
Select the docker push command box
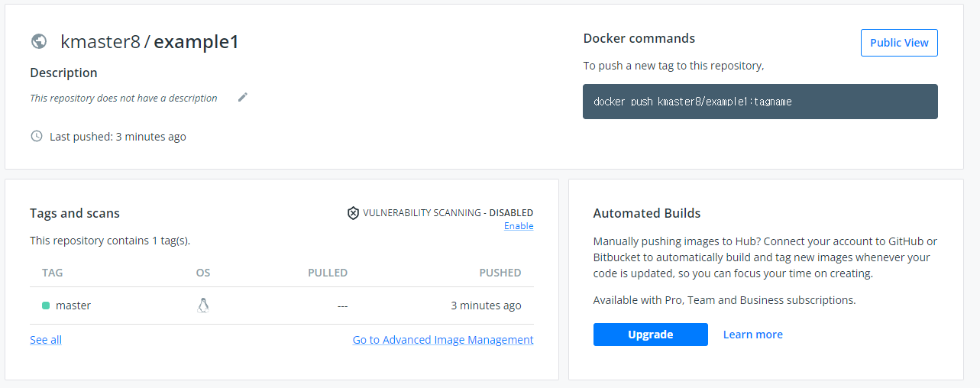(x=760, y=102)
